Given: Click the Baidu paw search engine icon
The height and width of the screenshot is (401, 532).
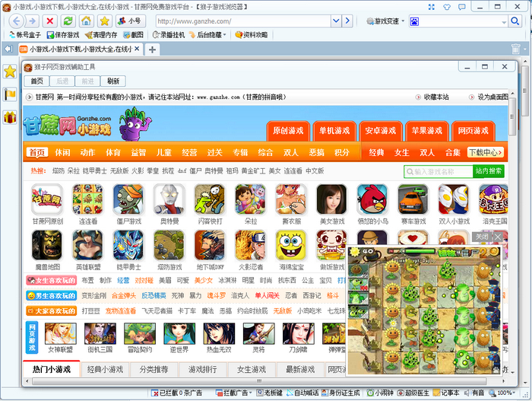Looking at the screenshot, I should (414, 21).
